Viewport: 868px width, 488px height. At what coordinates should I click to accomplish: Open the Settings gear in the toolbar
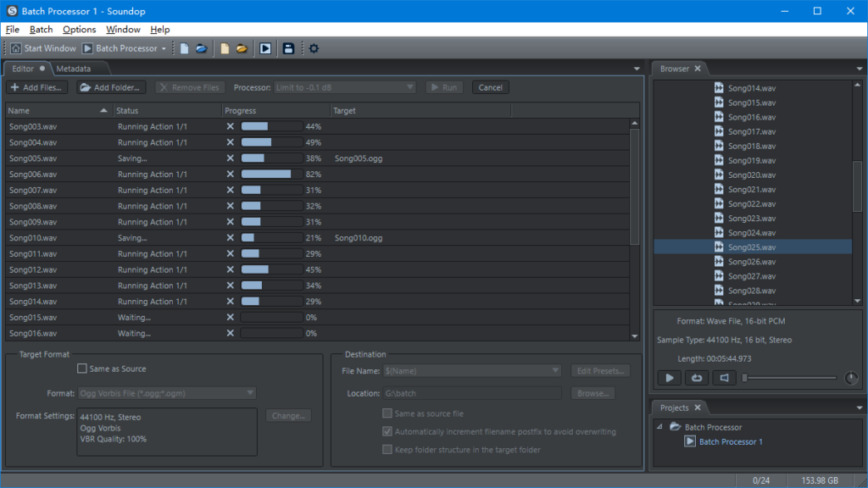pos(313,48)
